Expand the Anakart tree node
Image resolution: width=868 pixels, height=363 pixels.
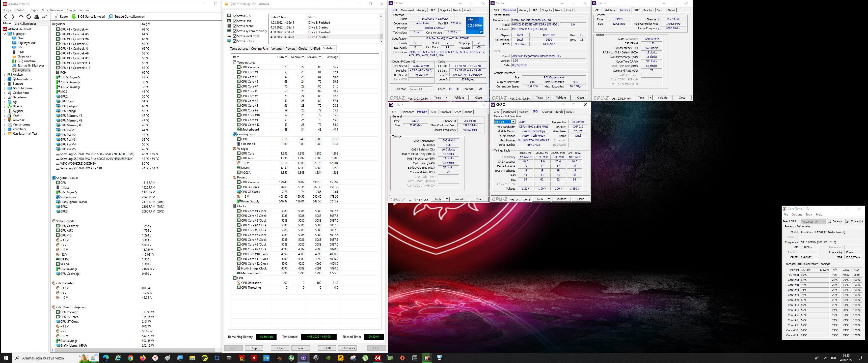point(5,75)
